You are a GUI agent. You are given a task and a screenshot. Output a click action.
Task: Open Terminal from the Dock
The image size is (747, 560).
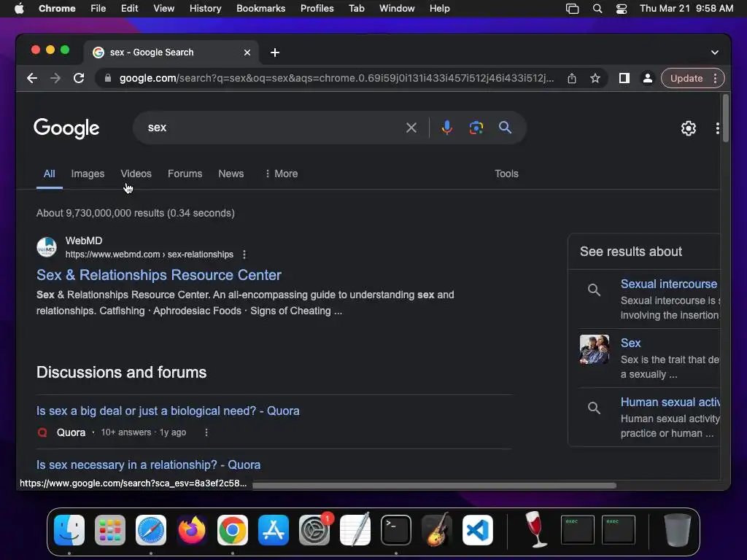coord(396,530)
